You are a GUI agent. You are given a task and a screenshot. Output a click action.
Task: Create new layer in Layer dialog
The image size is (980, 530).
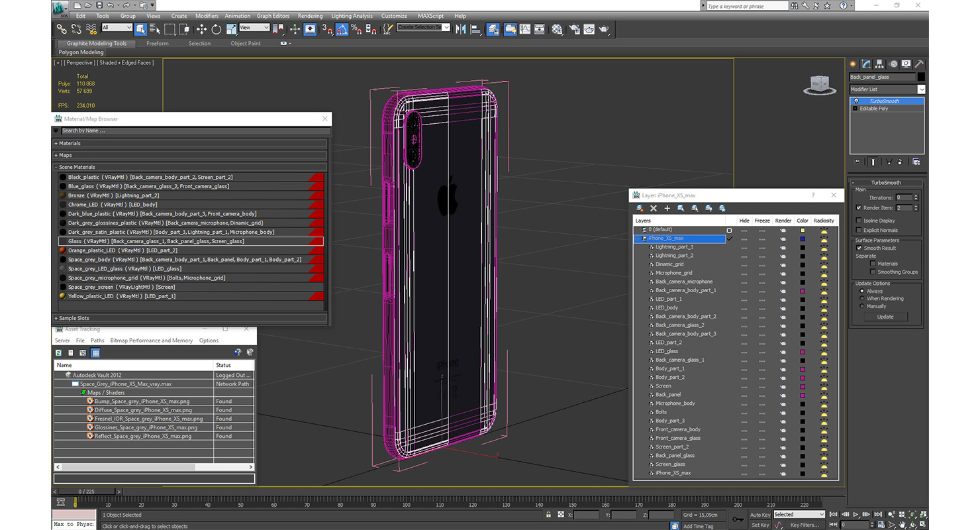[x=640, y=208]
